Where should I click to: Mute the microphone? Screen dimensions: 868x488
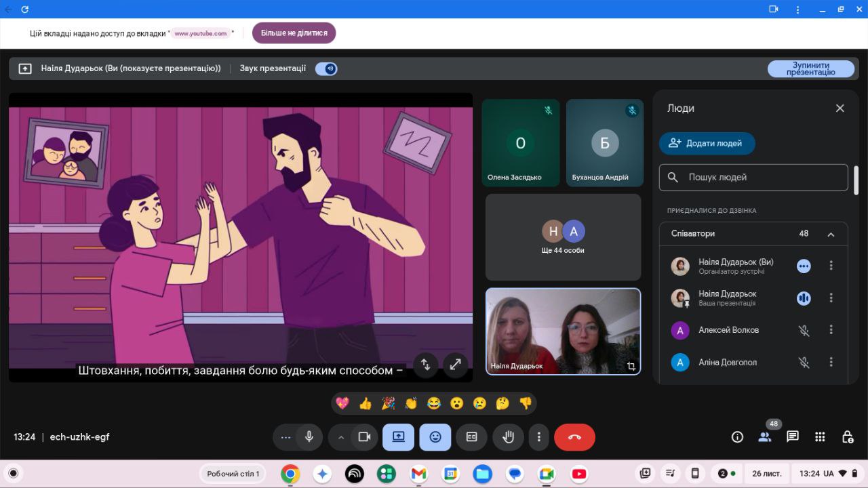pos(309,437)
